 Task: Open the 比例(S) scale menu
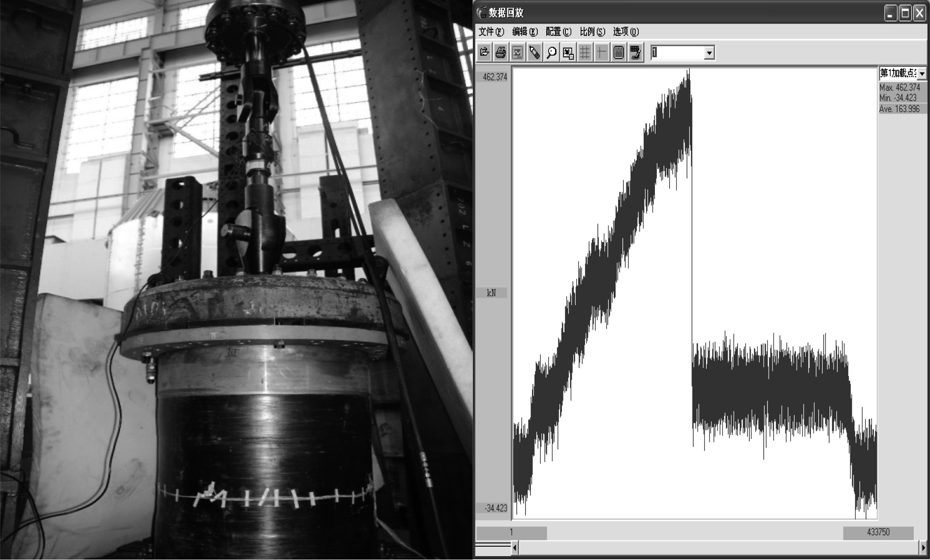[592, 32]
